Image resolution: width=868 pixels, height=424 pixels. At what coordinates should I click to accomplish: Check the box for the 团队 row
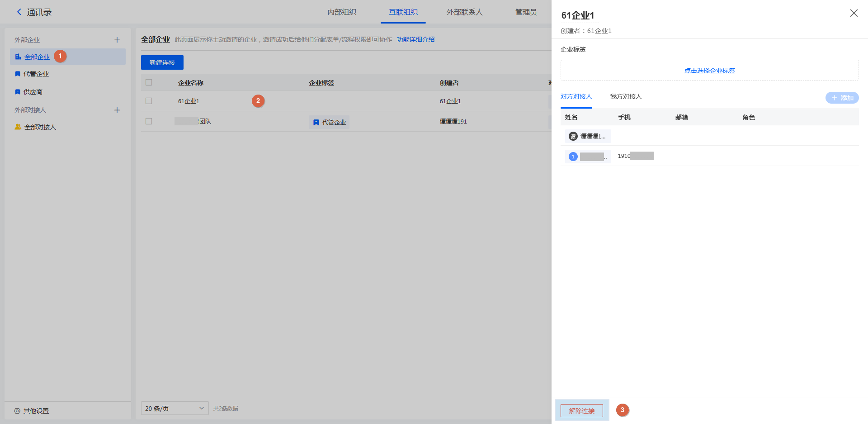tap(149, 121)
